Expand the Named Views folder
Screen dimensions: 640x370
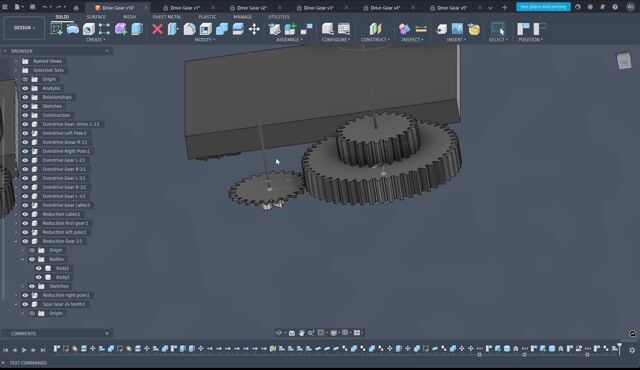[16, 61]
